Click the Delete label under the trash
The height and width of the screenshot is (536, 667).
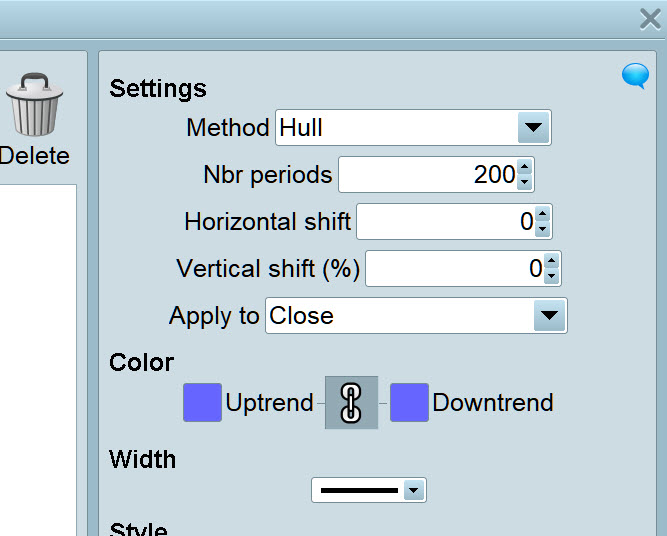tap(35, 156)
